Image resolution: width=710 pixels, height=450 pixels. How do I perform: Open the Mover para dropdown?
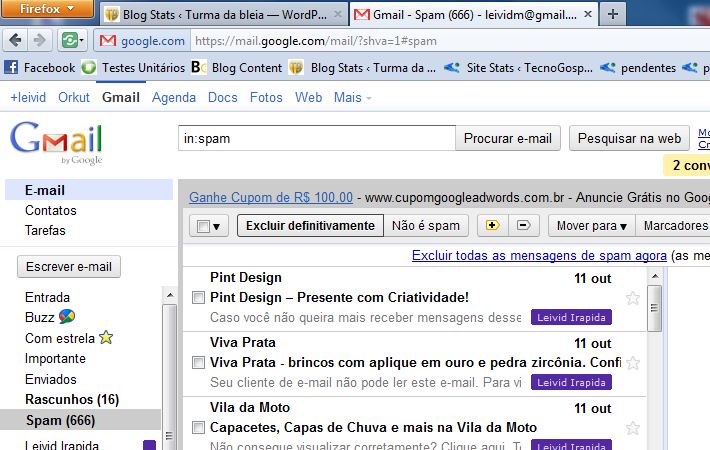592,225
